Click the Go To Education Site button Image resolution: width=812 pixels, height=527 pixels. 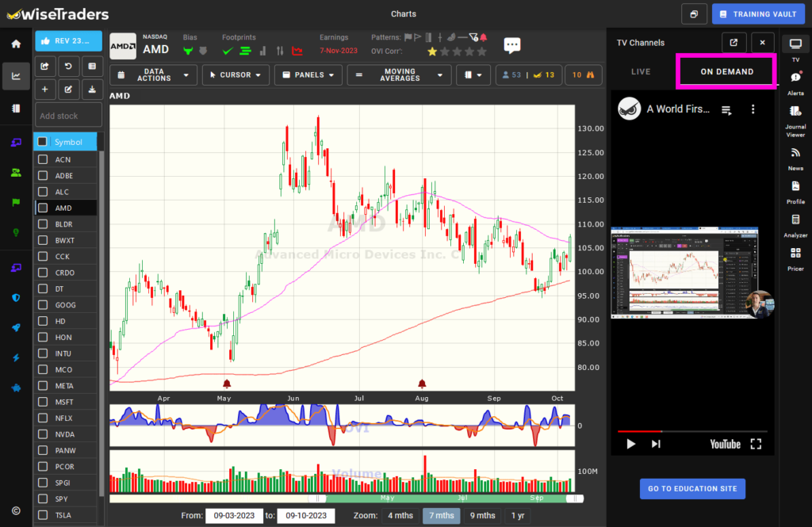point(692,489)
